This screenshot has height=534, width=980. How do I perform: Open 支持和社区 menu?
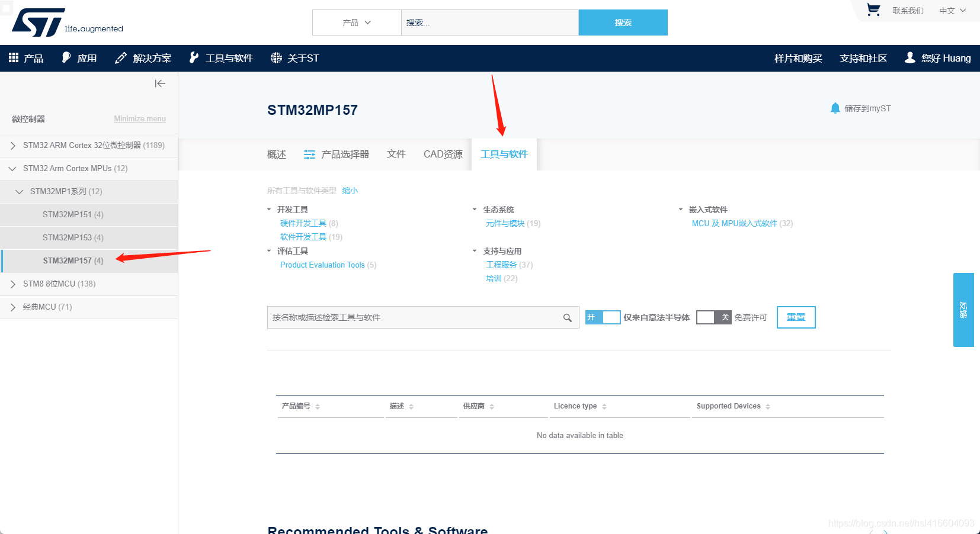click(x=863, y=58)
